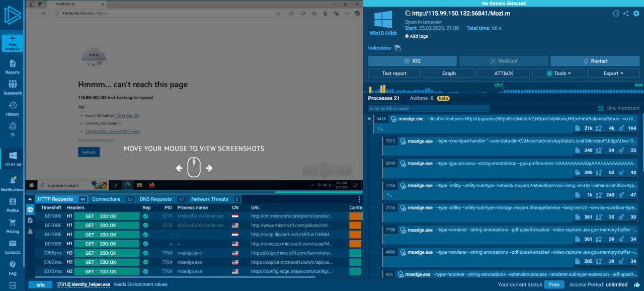Select the files icon in network panel
Viewport: 644px width, 291px height.
30,220
